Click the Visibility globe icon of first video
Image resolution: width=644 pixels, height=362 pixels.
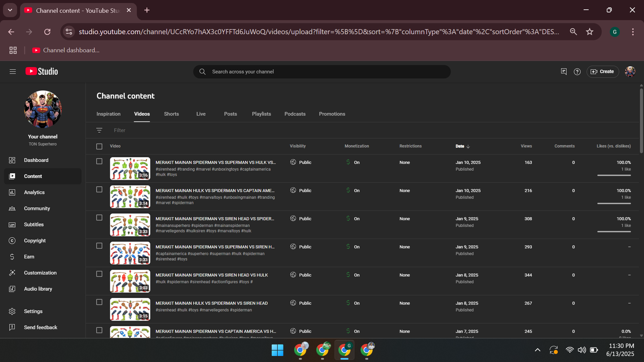[293, 162]
